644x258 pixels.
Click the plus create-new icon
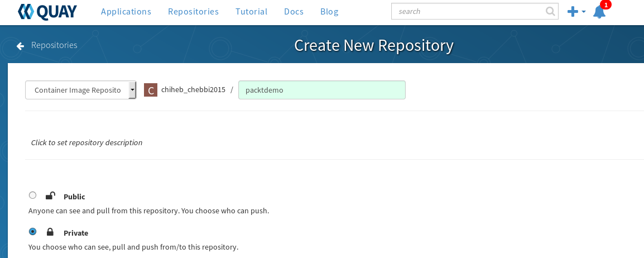tap(573, 12)
